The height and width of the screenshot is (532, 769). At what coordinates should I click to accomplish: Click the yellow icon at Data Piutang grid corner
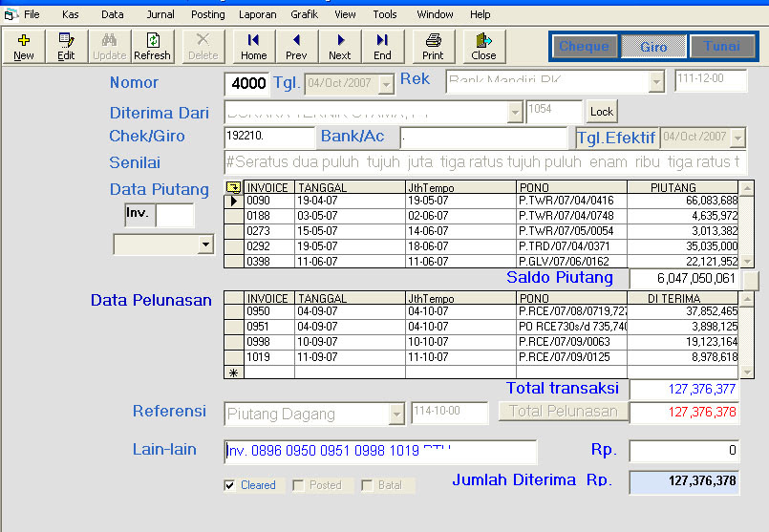233,187
